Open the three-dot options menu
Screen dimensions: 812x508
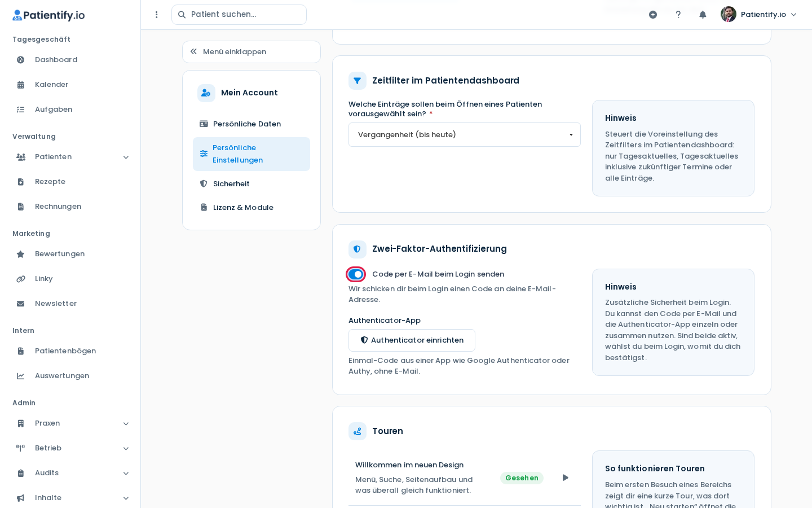157,15
